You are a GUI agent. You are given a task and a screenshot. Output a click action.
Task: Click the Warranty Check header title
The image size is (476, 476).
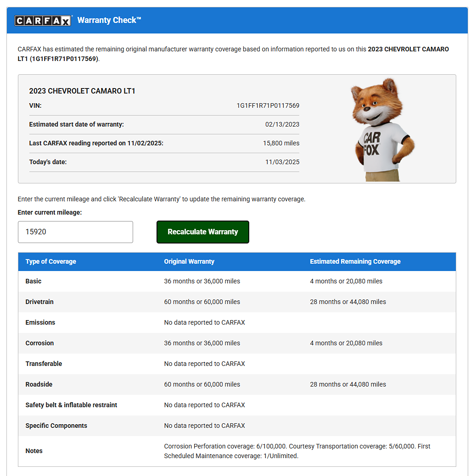pos(109,20)
